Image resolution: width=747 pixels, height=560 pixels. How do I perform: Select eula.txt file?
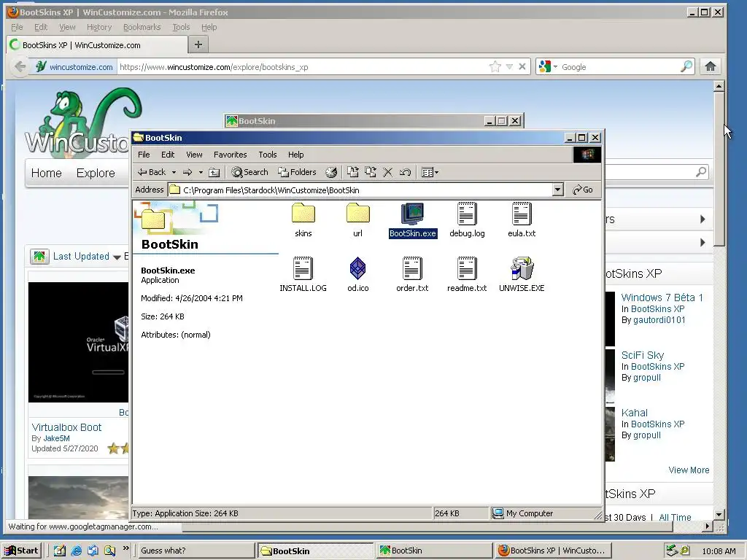pos(522,220)
